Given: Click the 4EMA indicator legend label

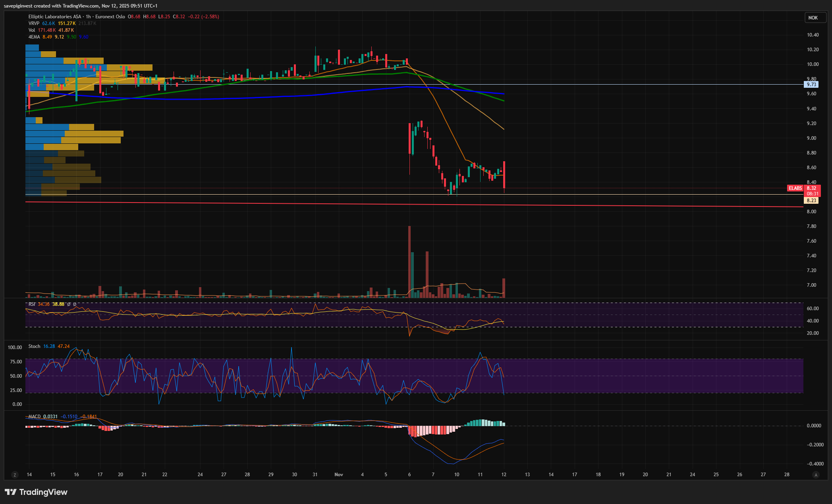Looking at the screenshot, I should click(34, 37).
